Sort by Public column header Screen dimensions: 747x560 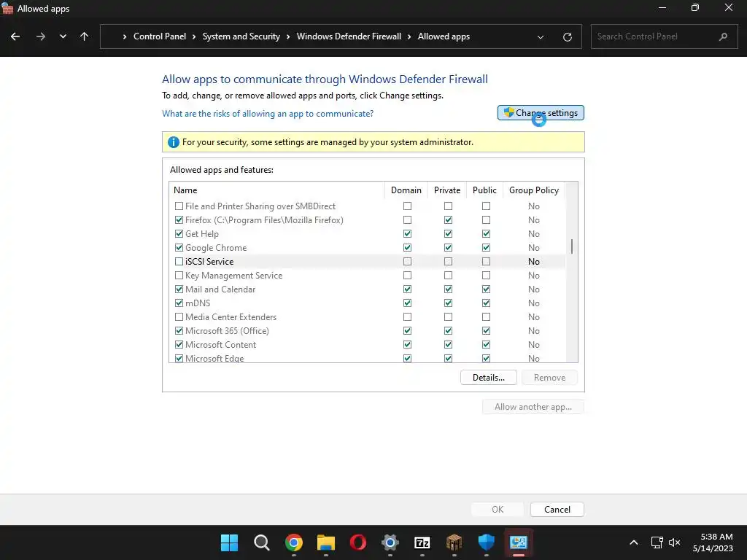pyautogui.click(x=484, y=190)
